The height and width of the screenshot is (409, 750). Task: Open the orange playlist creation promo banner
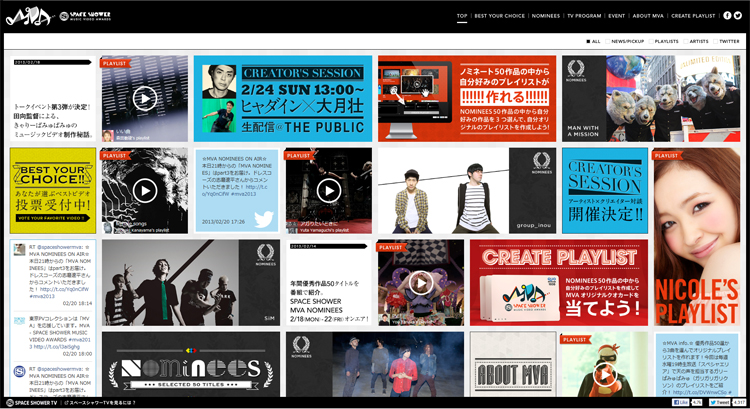coord(467,99)
